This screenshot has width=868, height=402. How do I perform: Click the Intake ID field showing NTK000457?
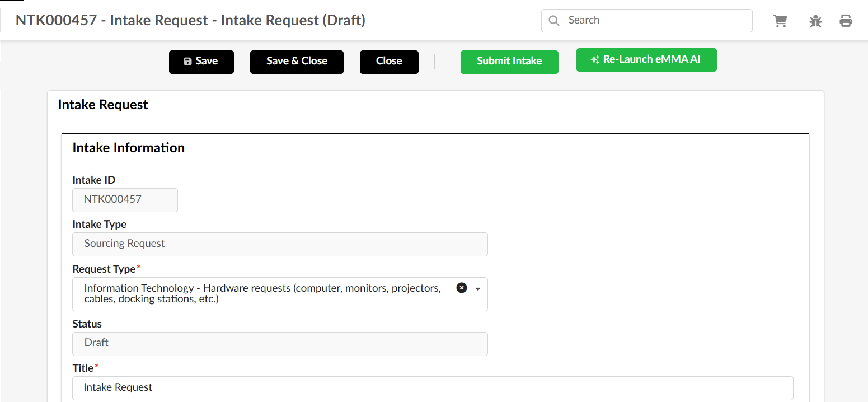point(124,199)
